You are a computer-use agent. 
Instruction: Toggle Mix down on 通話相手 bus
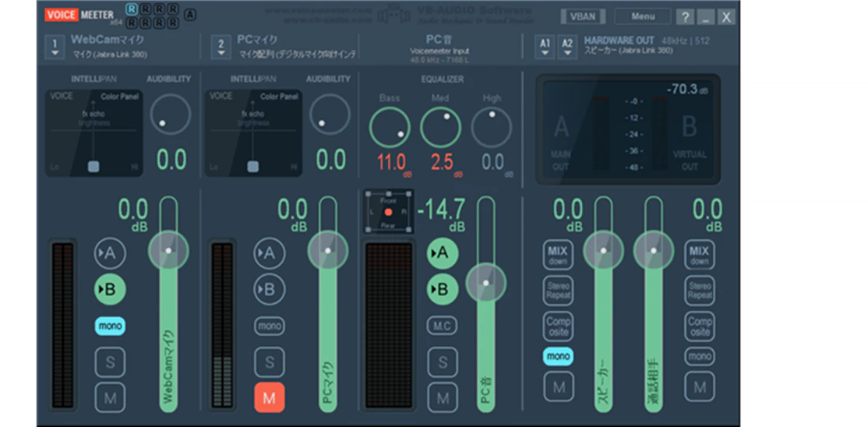coord(700,255)
